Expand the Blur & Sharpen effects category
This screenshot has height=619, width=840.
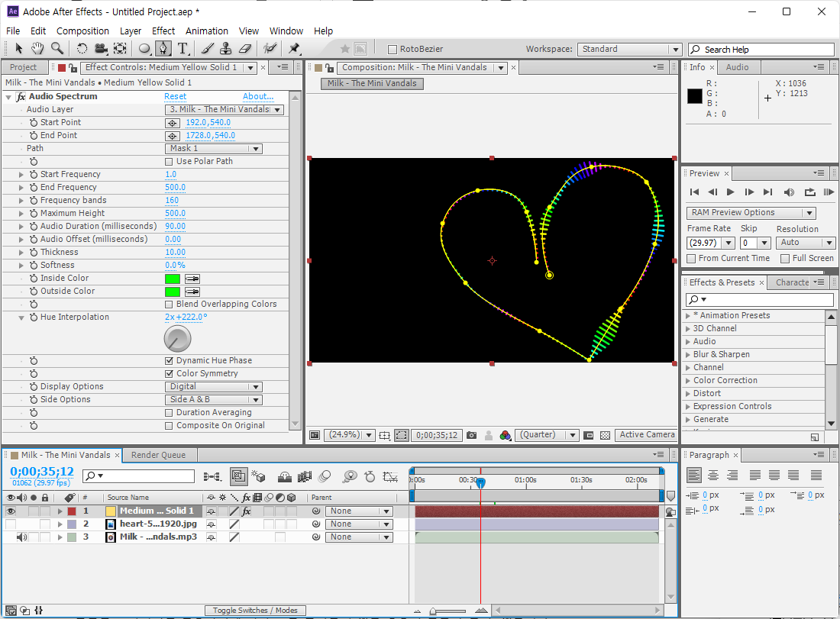[688, 354]
